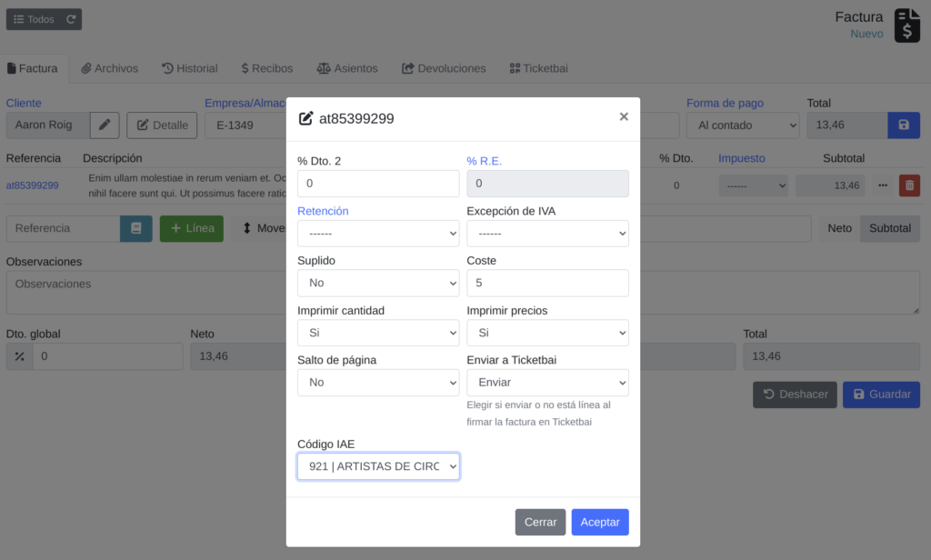
Task: Expand the Excepción de IVA dropdown
Action: pos(547,234)
